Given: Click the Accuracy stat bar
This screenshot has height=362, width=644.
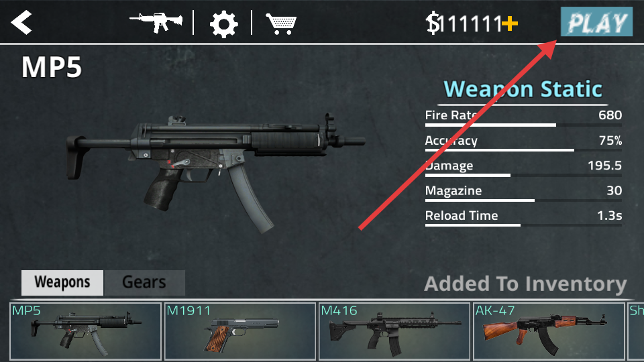Looking at the screenshot, I should pos(523,150).
